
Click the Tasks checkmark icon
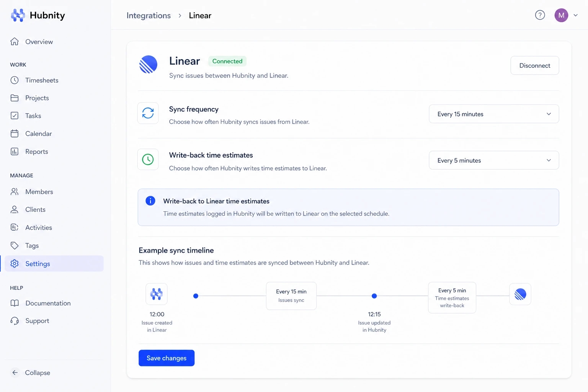15,116
